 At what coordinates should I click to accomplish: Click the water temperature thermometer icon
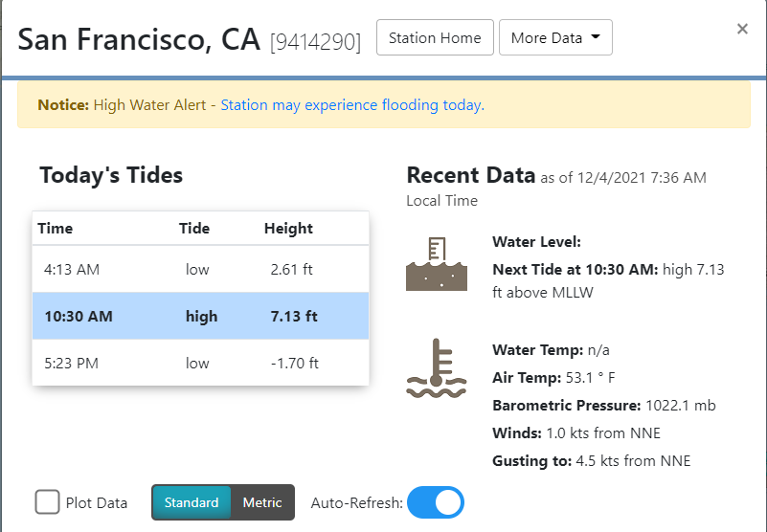tap(436, 367)
